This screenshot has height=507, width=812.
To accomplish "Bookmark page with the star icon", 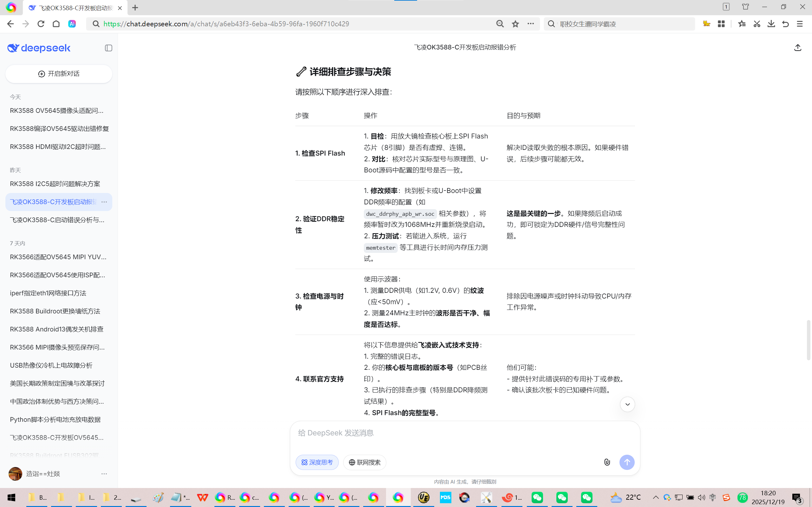I will [515, 24].
